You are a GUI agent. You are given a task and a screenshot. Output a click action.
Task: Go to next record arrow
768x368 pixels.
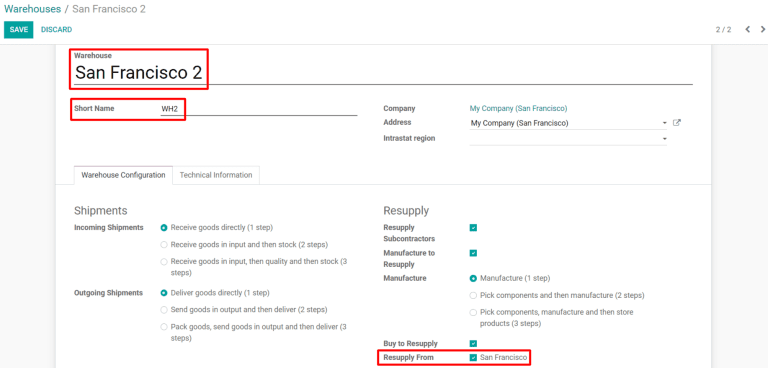point(763,29)
